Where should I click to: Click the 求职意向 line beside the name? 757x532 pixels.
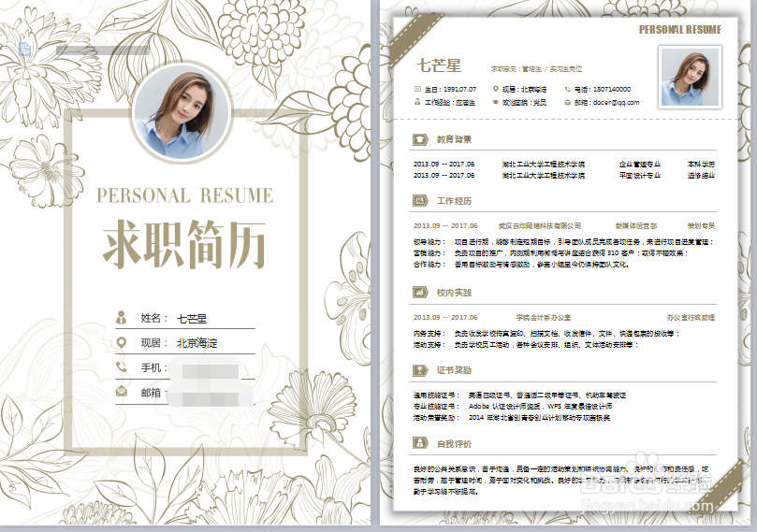pos(536,69)
